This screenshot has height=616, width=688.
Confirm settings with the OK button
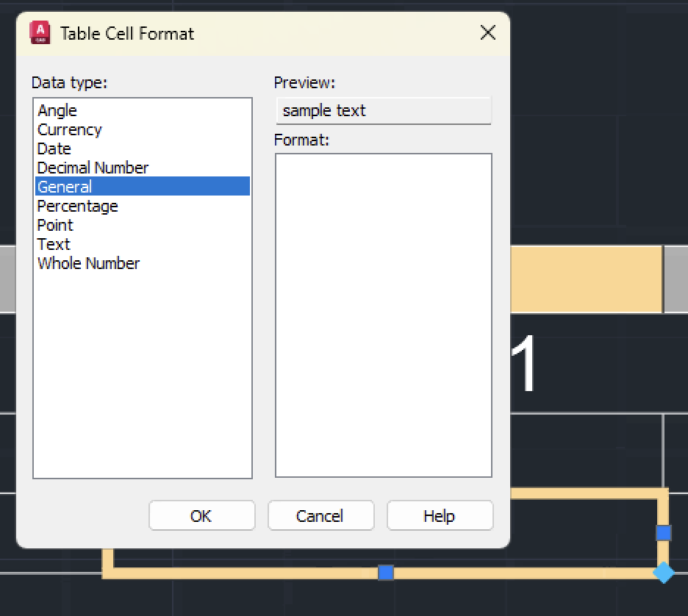pos(201,515)
